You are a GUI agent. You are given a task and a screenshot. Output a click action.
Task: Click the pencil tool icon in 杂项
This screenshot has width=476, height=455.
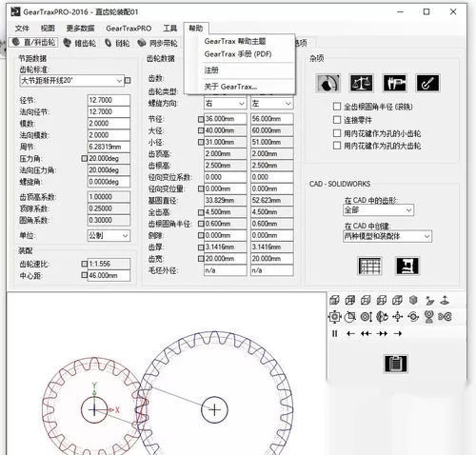[x=427, y=83]
